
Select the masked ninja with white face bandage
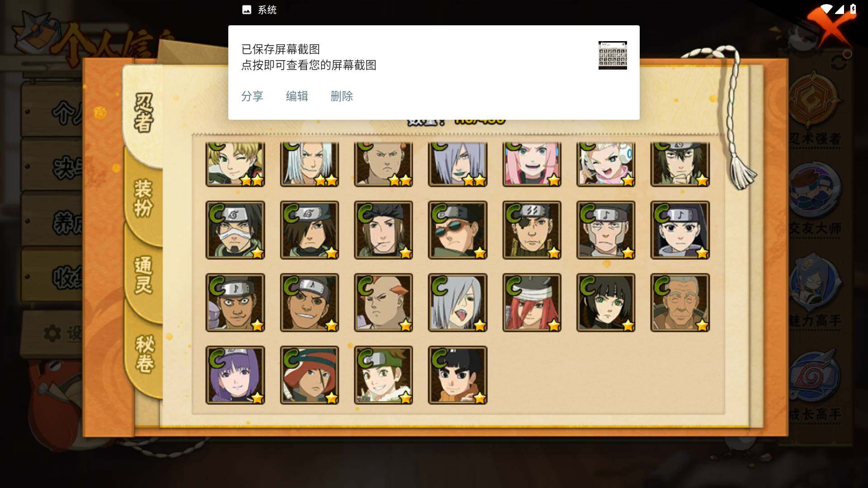pos(235,230)
